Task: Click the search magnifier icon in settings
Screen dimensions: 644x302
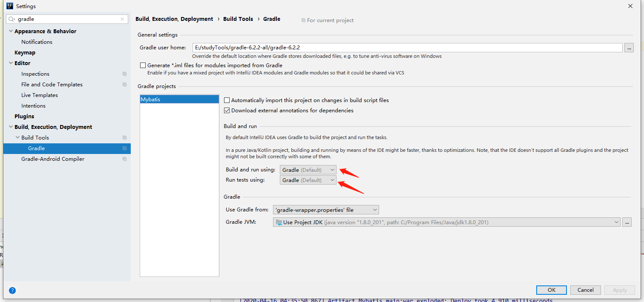Action: [11, 19]
